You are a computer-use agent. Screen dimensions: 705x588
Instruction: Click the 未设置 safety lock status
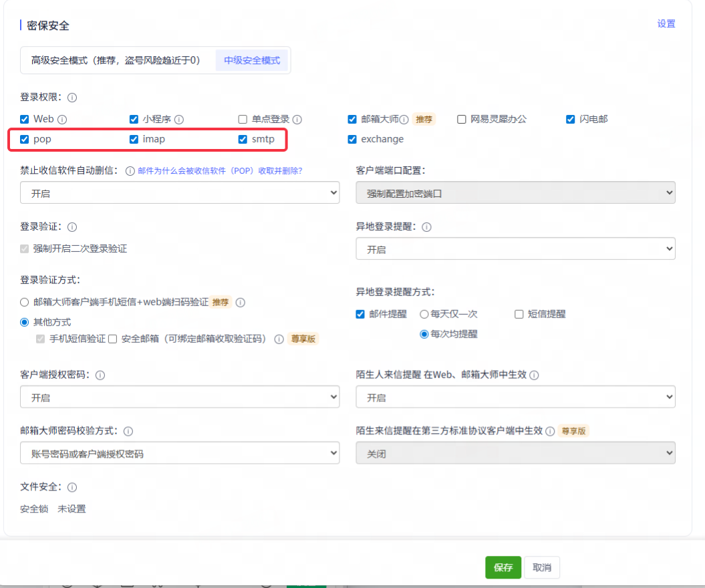[72, 509]
